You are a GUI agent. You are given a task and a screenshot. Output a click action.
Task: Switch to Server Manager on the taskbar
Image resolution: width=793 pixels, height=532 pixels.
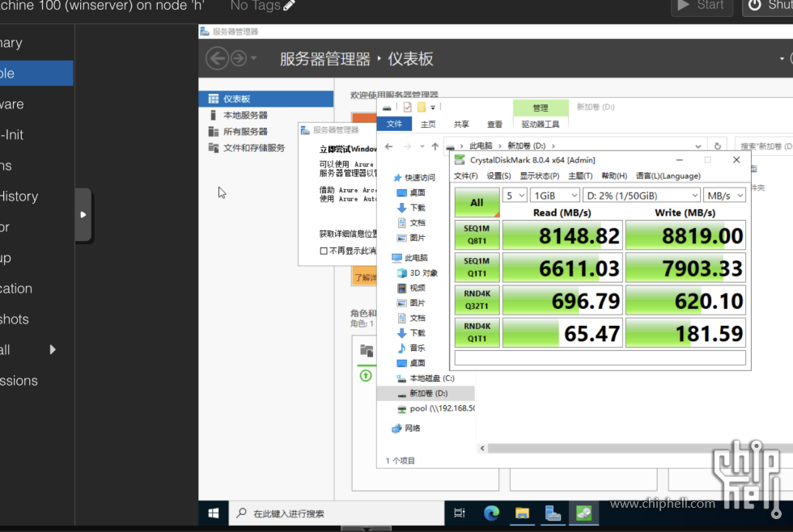click(553, 513)
